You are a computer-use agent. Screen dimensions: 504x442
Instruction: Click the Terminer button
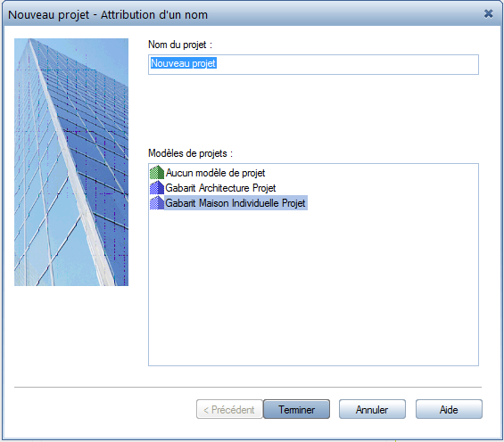tap(297, 409)
